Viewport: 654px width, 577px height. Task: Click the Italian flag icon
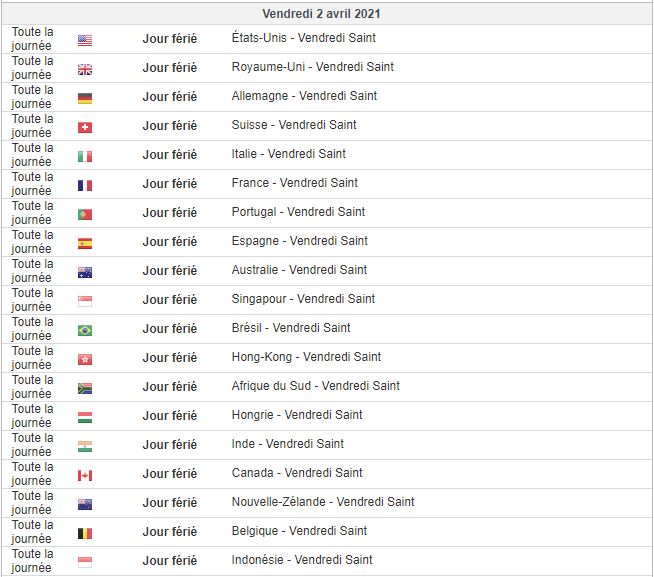point(85,156)
